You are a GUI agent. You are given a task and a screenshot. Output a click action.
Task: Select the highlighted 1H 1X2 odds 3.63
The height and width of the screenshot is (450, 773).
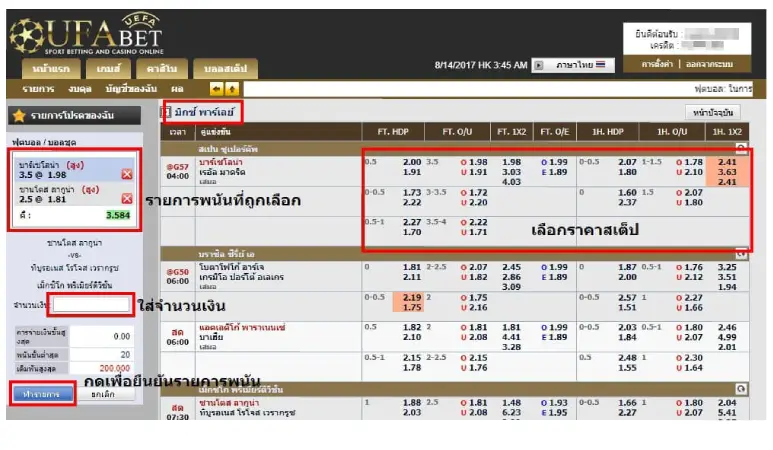pos(727,172)
